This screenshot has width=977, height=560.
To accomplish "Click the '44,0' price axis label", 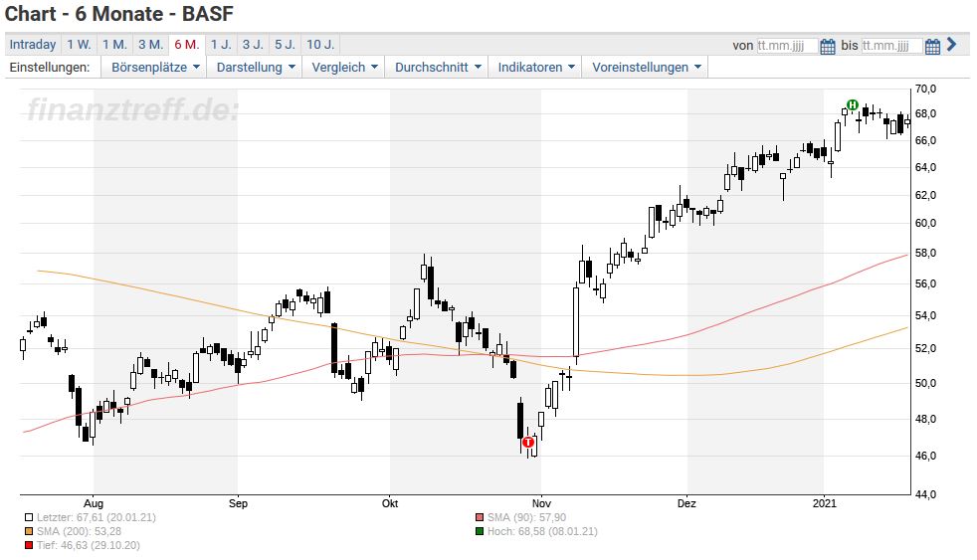I will pyautogui.click(x=925, y=494).
